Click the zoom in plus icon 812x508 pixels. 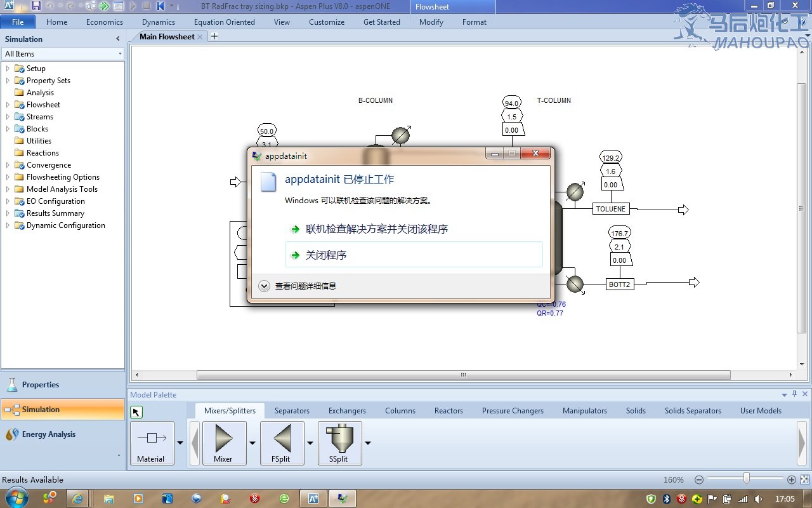792,480
